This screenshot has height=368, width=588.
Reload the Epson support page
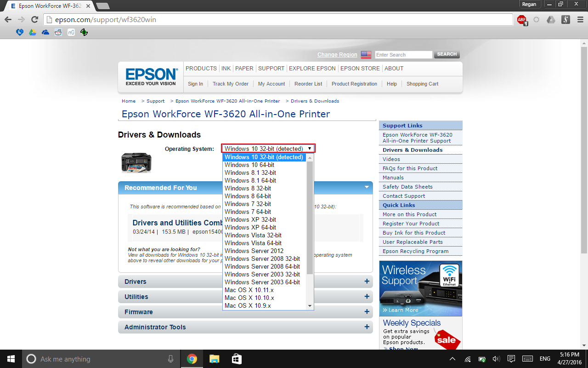click(x=34, y=20)
